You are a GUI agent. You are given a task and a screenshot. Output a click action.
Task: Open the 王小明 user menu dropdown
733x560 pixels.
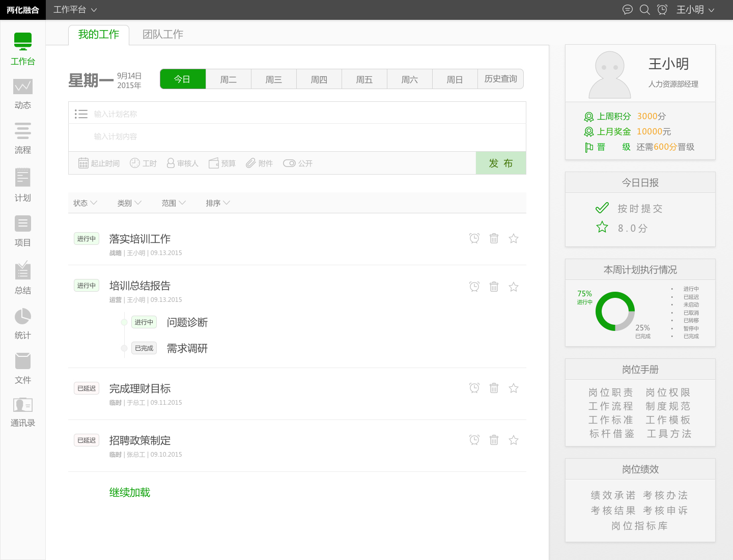pyautogui.click(x=695, y=10)
